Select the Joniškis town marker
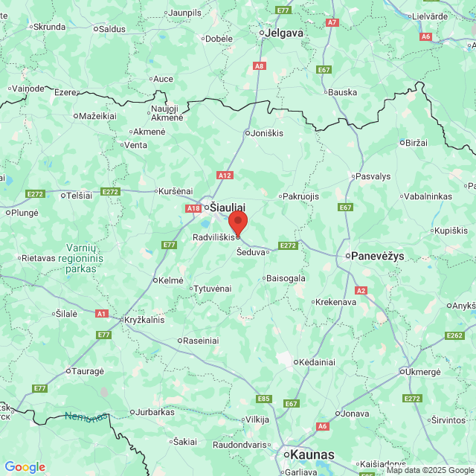 [x=248, y=133]
